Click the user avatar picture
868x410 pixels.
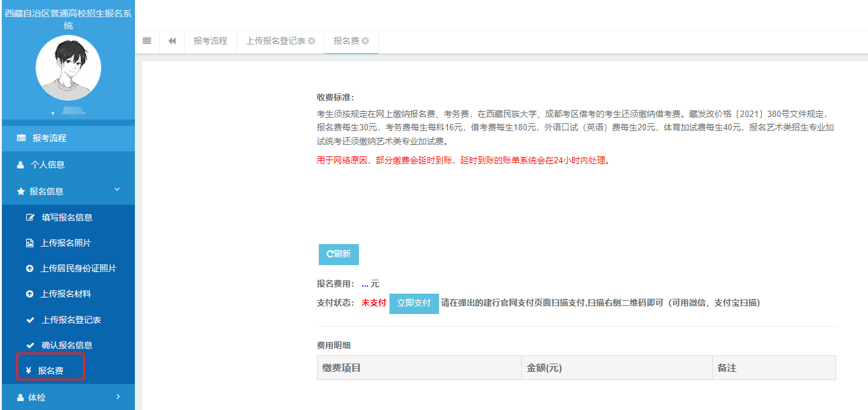pos(68,68)
